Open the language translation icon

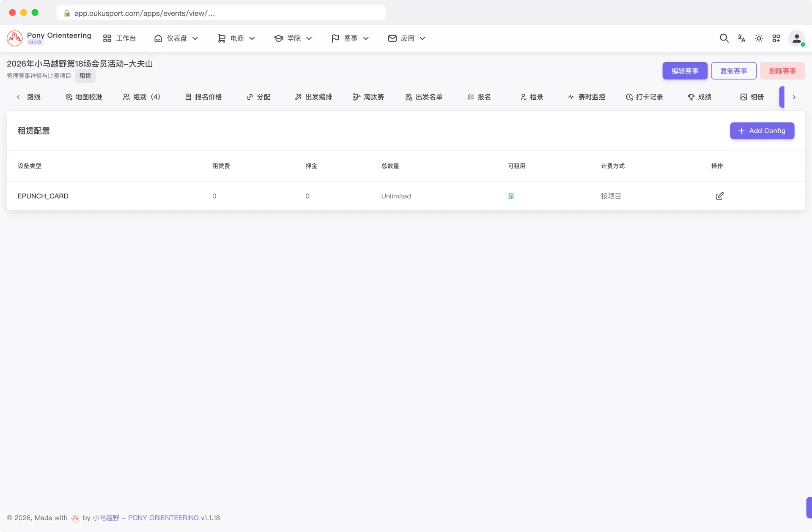(741, 38)
